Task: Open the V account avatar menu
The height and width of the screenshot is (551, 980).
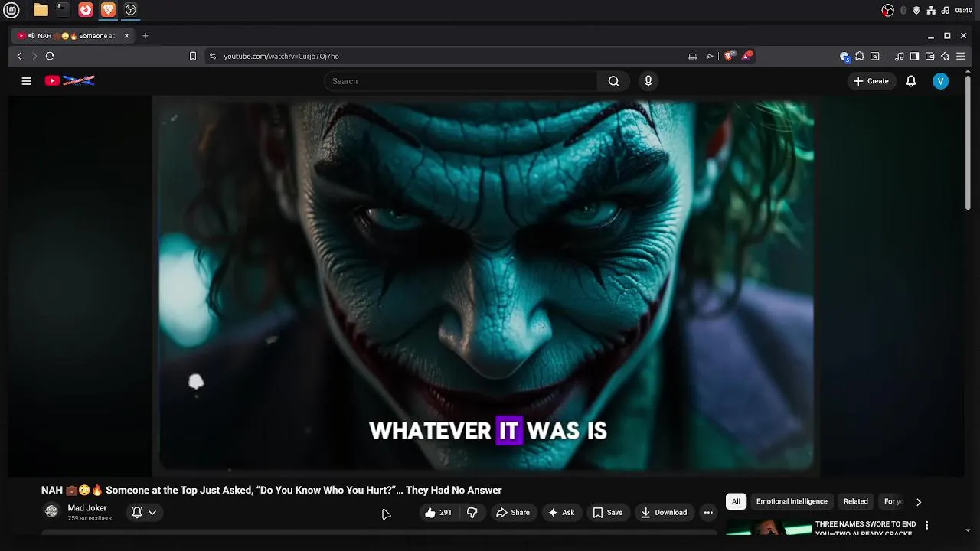Action: pyautogui.click(x=941, y=81)
